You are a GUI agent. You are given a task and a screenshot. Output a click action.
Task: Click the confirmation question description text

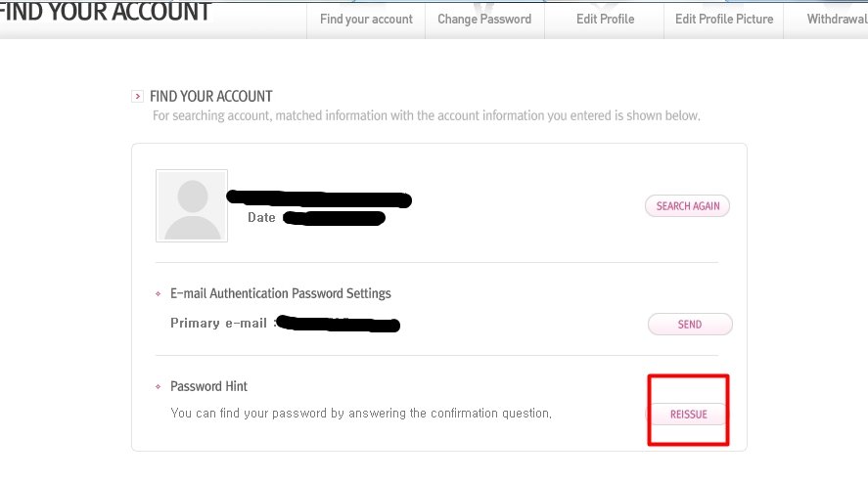click(x=361, y=414)
